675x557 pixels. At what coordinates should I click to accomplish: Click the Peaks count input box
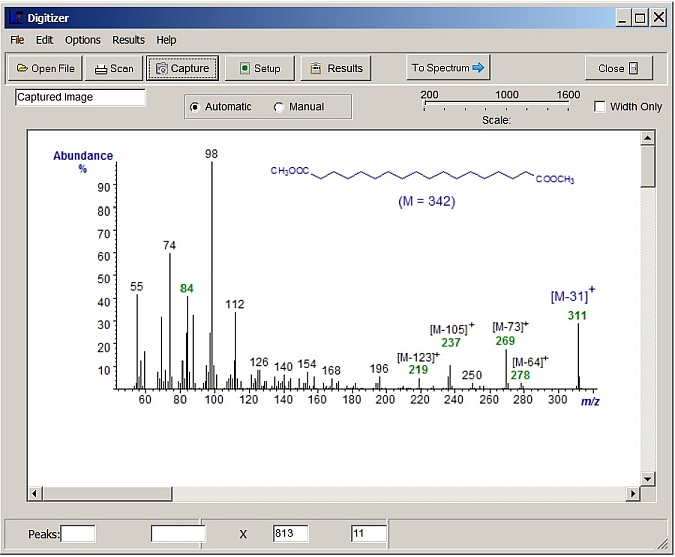click(x=78, y=534)
